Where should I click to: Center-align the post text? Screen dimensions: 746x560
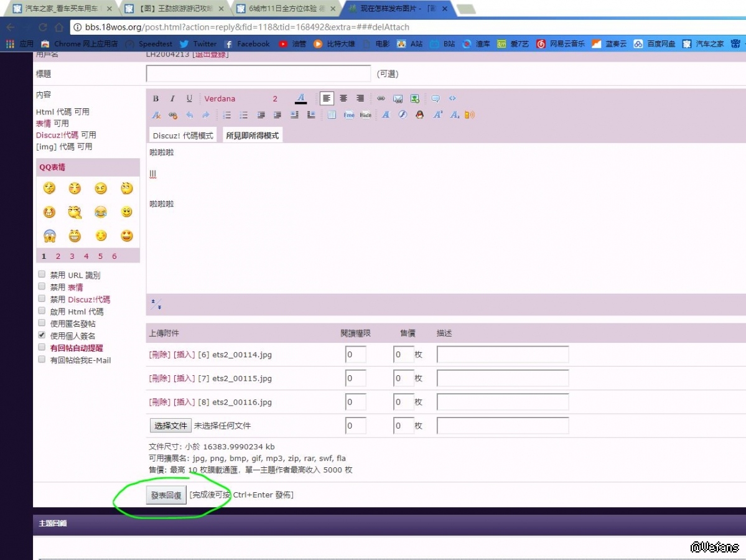pos(343,99)
